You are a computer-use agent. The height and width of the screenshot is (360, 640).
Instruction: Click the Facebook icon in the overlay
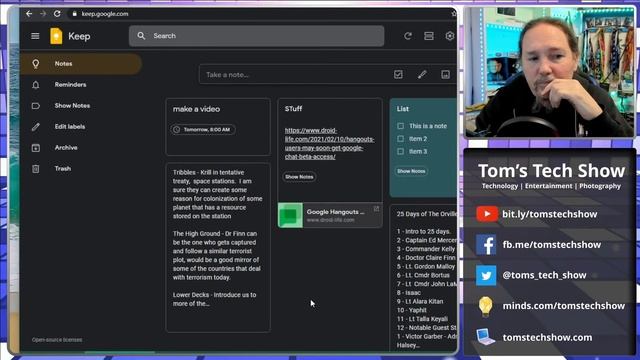tap(486, 244)
